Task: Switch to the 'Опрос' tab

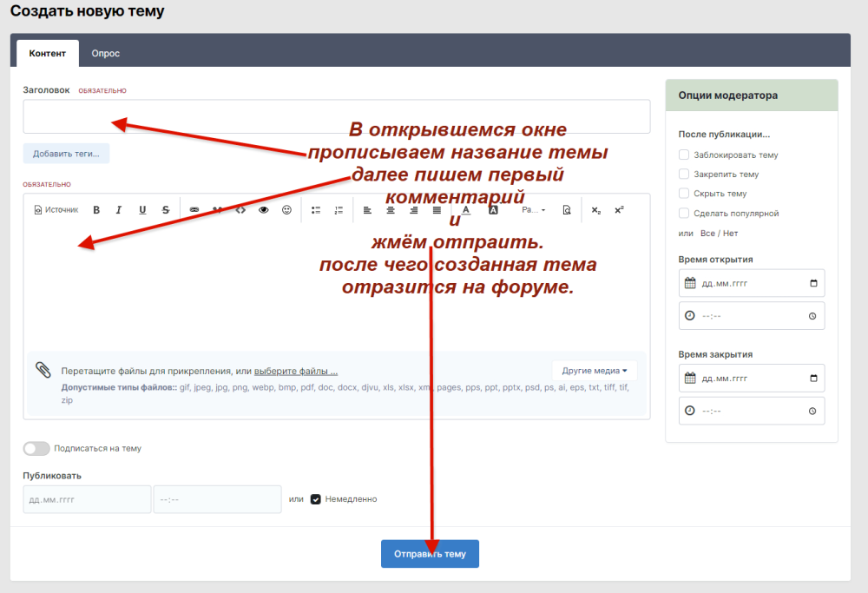Action: tap(106, 53)
